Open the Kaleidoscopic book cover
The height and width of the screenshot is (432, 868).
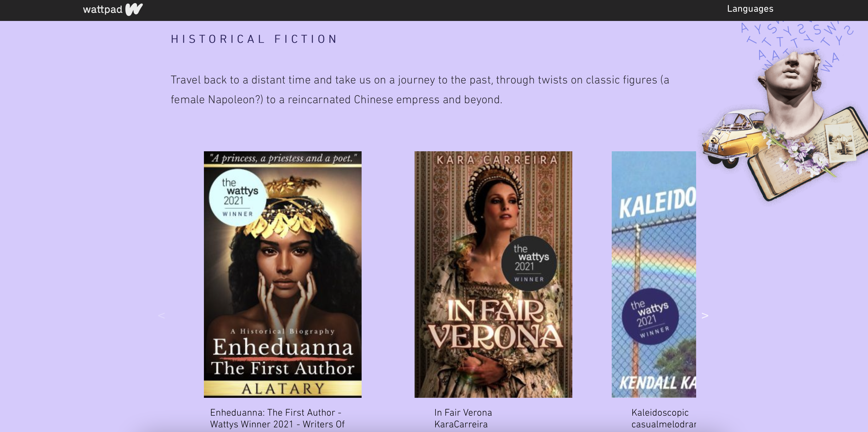tap(654, 274)
